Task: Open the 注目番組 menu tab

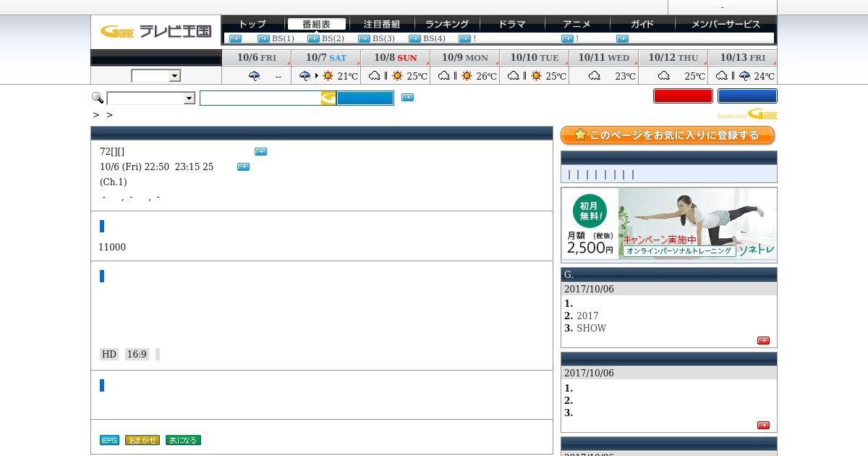Action: click(x=381, y=24)
